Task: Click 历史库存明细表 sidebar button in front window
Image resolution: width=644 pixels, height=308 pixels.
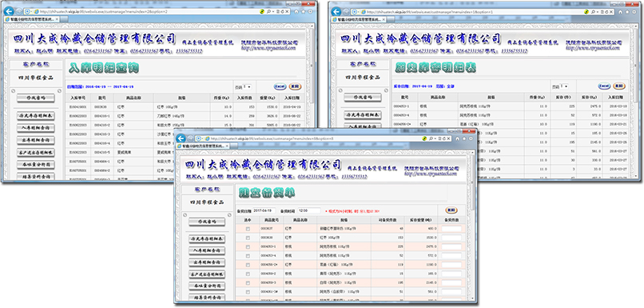Action: click(x=207, y=239)
